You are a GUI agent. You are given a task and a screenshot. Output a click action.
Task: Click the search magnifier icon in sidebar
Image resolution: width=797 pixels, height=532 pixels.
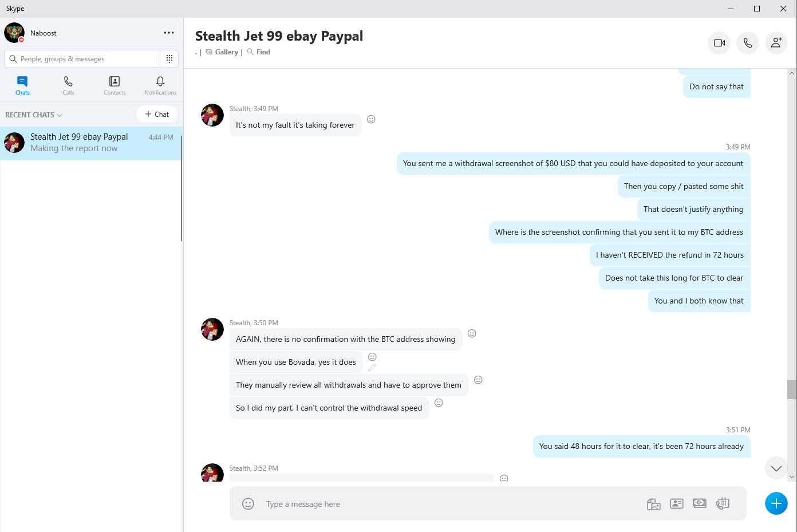click(x=13, y=58)
